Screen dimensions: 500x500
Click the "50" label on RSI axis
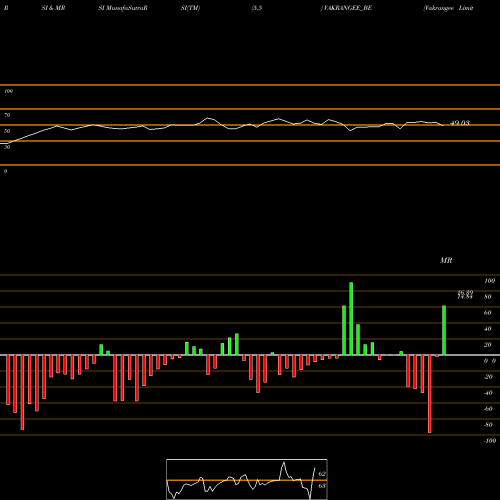coord(7,131)
